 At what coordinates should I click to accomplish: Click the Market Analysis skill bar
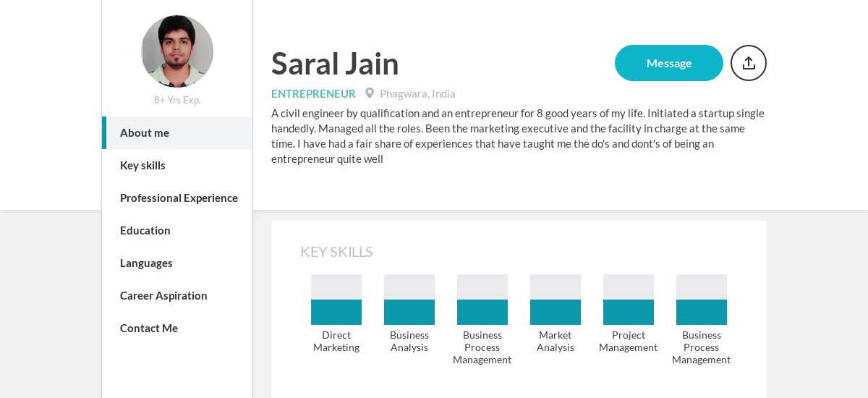click(x=556, y=300)
